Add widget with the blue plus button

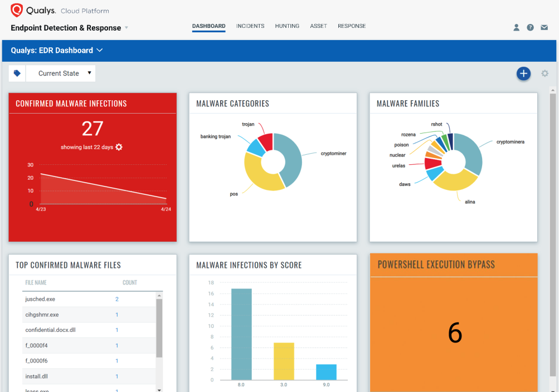tap(523, 73)
